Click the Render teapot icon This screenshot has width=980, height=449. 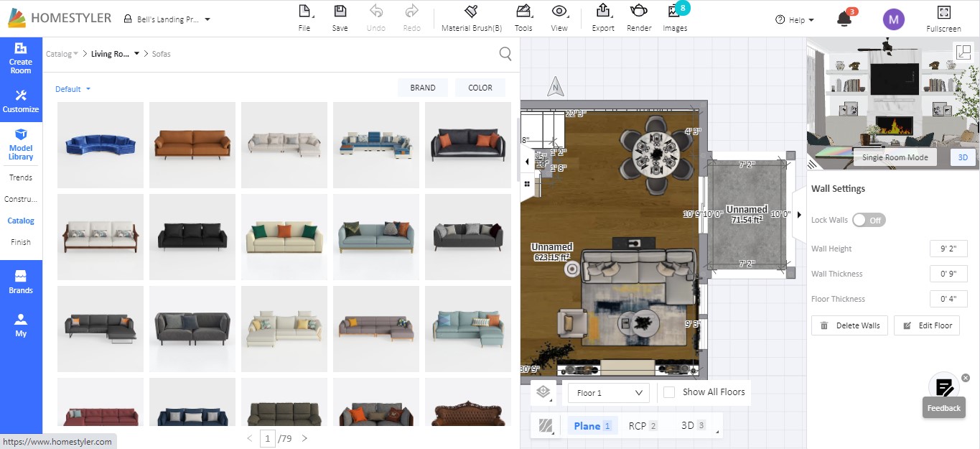coord(638,11)
